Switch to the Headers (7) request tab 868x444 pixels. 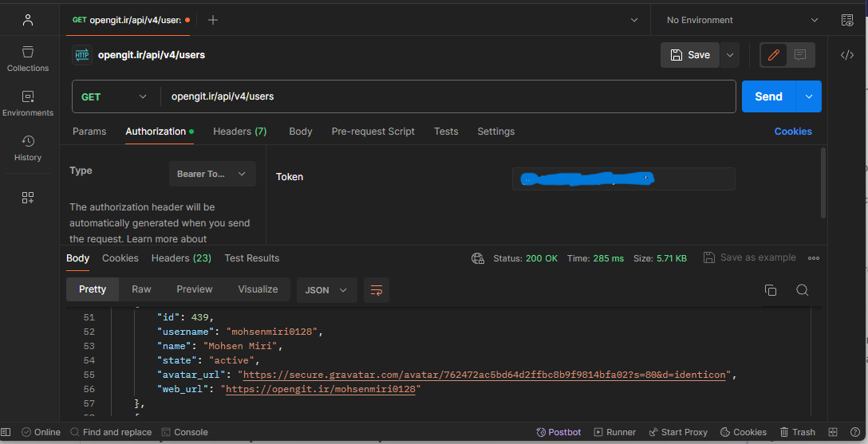click(x=239, y=132)
